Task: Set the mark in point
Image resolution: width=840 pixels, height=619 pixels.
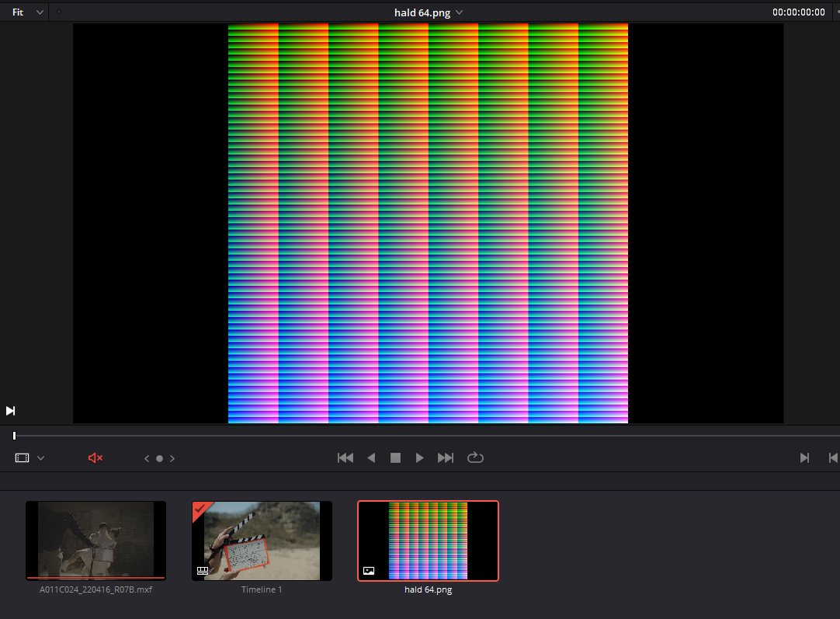Action: pyautogui.click(x=804, y=457)
